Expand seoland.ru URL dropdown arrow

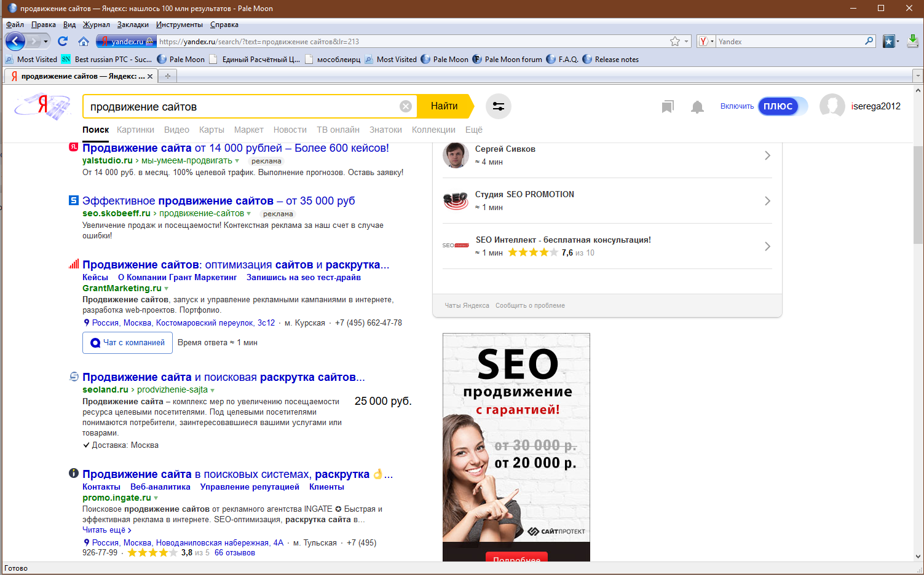tap(212, 390)
